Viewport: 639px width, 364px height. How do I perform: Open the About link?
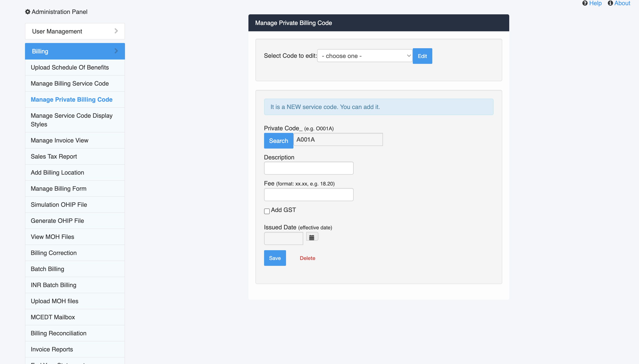622,3
